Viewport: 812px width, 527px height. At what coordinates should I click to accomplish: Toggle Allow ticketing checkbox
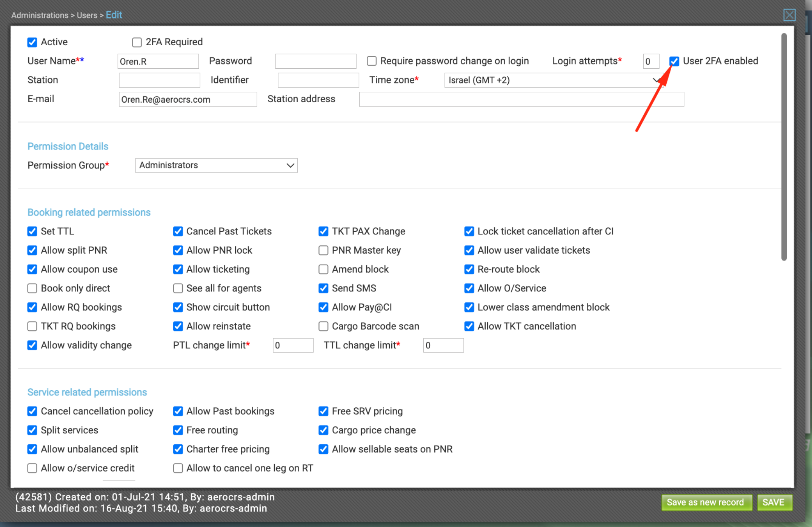[x=178, y=269]
